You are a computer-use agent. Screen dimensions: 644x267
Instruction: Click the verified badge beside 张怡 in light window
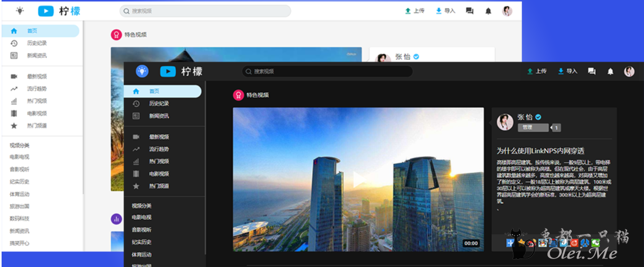point(416,56)
